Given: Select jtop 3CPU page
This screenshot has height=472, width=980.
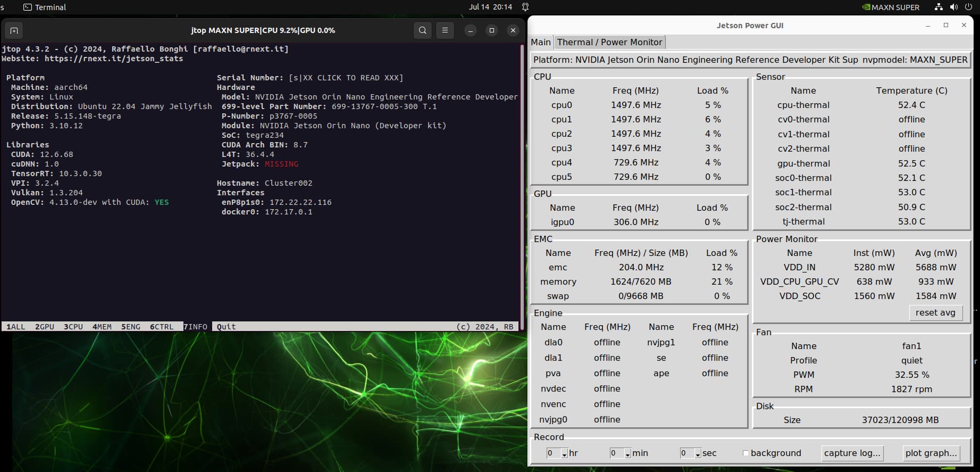Looking at the screenshot, I should pos(73,327).
